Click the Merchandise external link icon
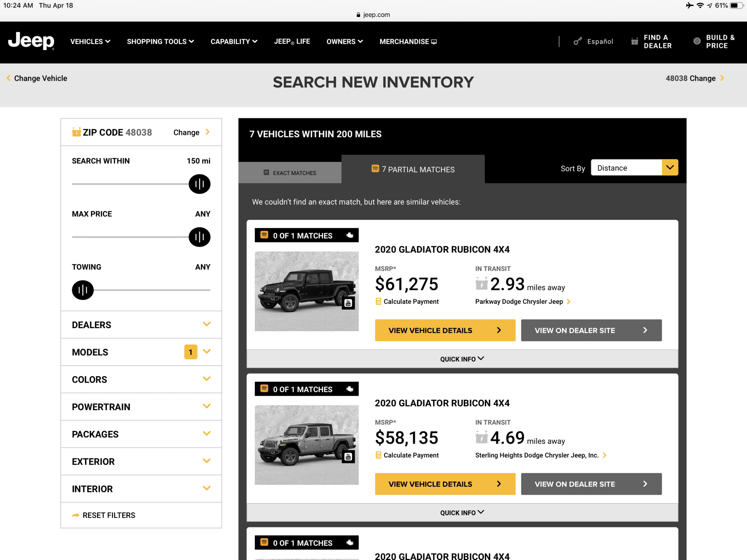The height and width of the screenshot is (560, 747). 434,42
